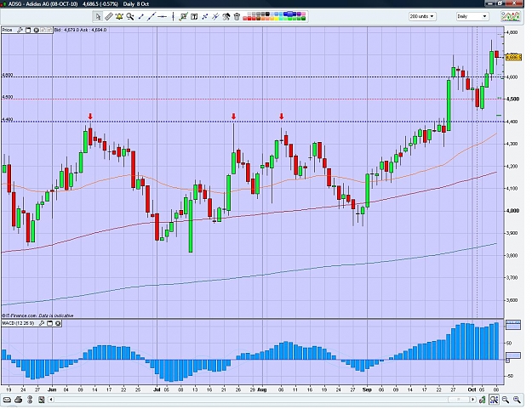Click the MACD panel window icon

coord(50,323)
